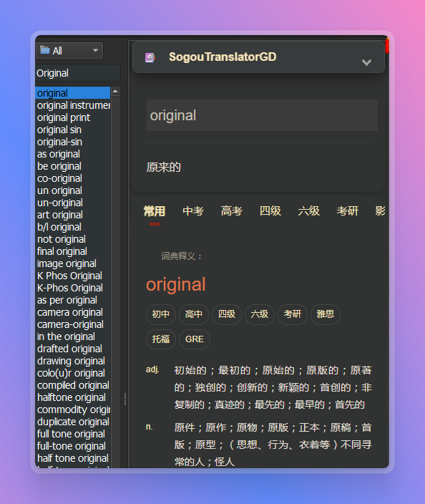Select 'commodity original' list entry
The height and width of the screenshot is (504, 425).
click(x=72, y=409)
